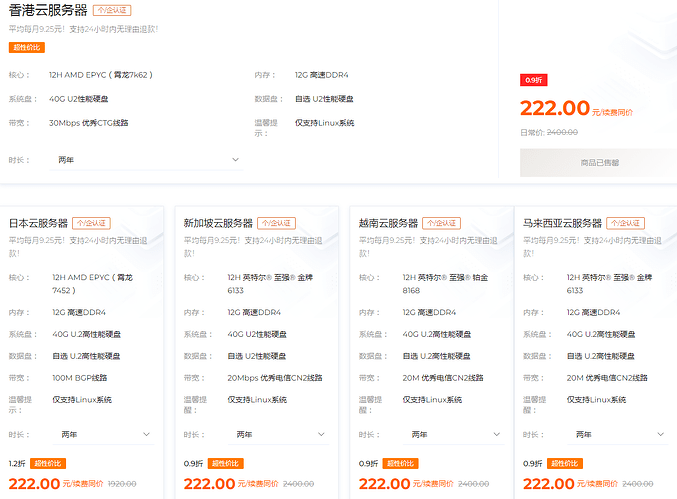Screen dimensions: 677x499
Task: Click the 1920.00 crossed-out price on Japan card
Action: click(122, 484)
